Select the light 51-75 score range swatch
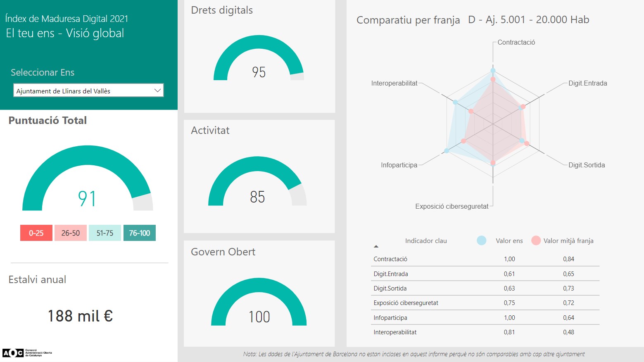 pyautogui.click(x=105, y=233)
